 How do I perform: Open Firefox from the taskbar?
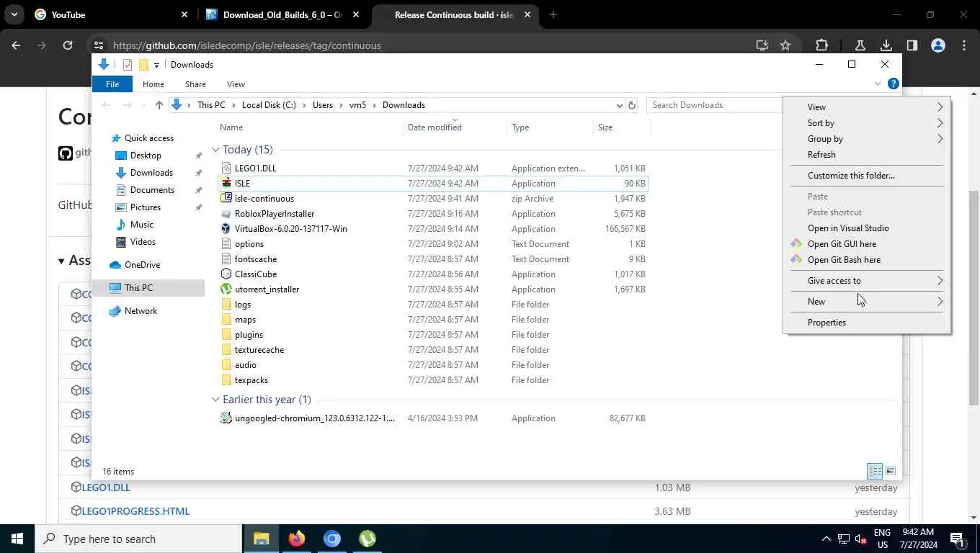[x=296, y=539]
